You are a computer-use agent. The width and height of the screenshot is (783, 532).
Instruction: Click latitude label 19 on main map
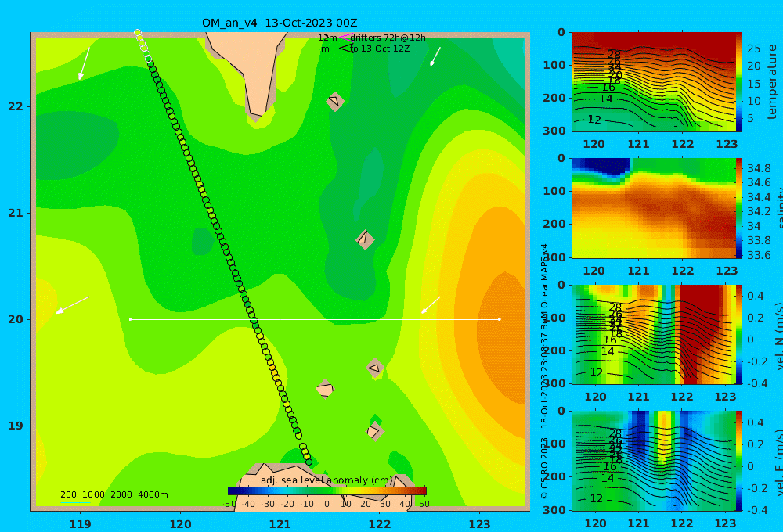tap(16, 426)
